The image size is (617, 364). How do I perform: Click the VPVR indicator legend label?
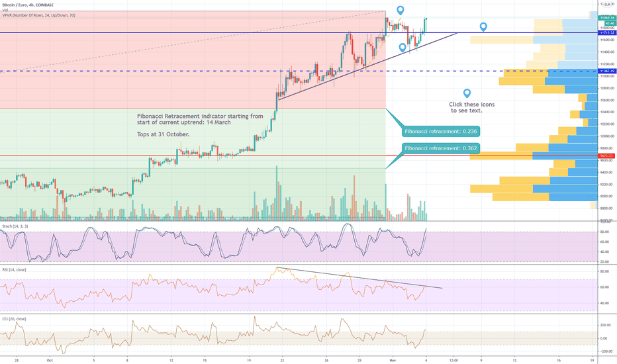pyautogui.click(x=38, y=15)
